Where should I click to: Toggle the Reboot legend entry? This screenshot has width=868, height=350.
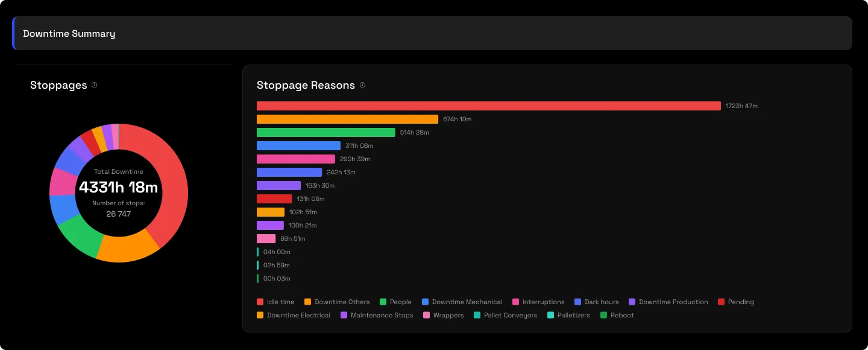pos(617,315)
